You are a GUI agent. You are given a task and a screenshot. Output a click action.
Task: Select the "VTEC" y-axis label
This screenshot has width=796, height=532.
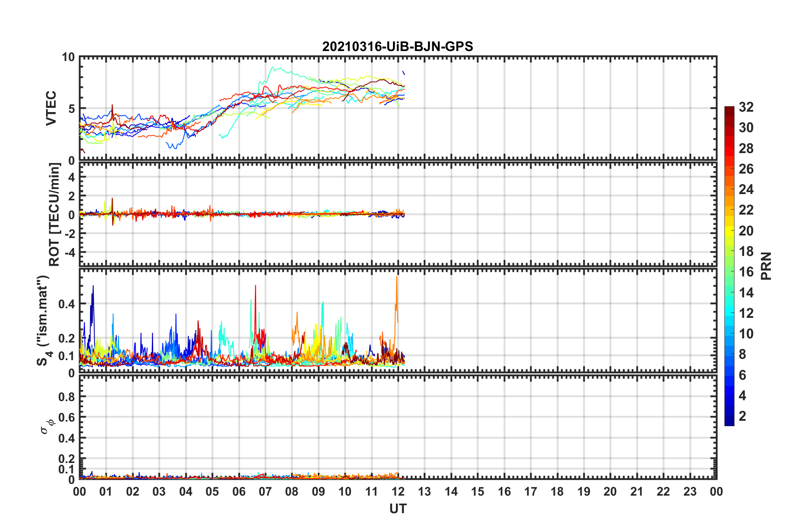pyautogui.click(x=51, y=108)
